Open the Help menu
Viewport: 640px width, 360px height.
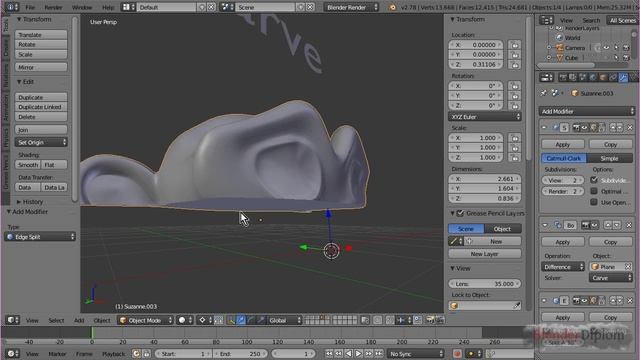(108, 7)
